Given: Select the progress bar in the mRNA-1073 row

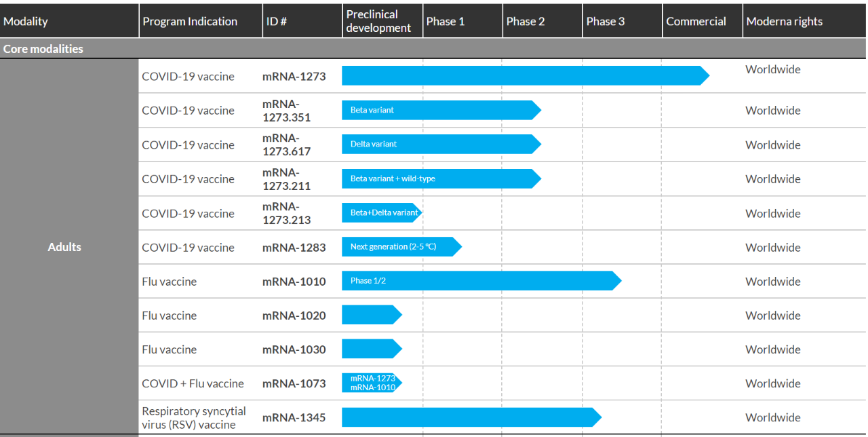Looking at the screenshot, I should coord(372,383).
